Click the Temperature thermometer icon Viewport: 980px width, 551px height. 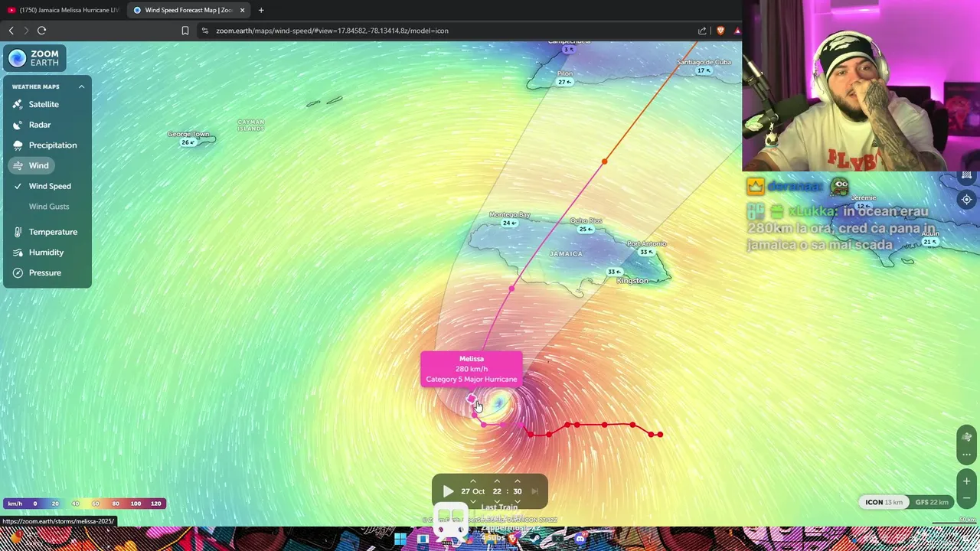click(18, 232)
